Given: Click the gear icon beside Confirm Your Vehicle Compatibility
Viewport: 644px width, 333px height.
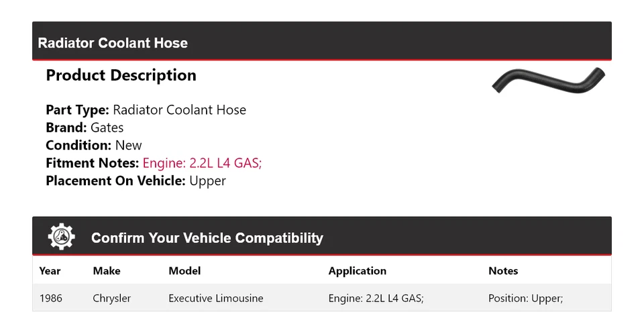Looking at the screenshot, I should [61, 237].
